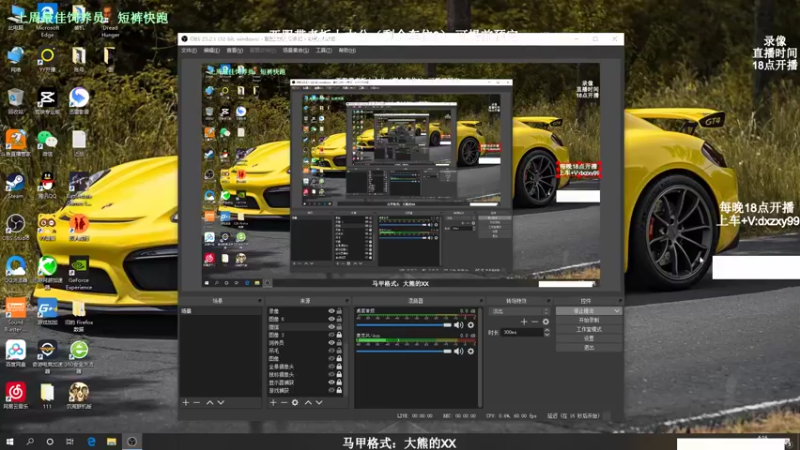
Task: Open 网易云音乐 desktop icon
Action: click(15, 395)
